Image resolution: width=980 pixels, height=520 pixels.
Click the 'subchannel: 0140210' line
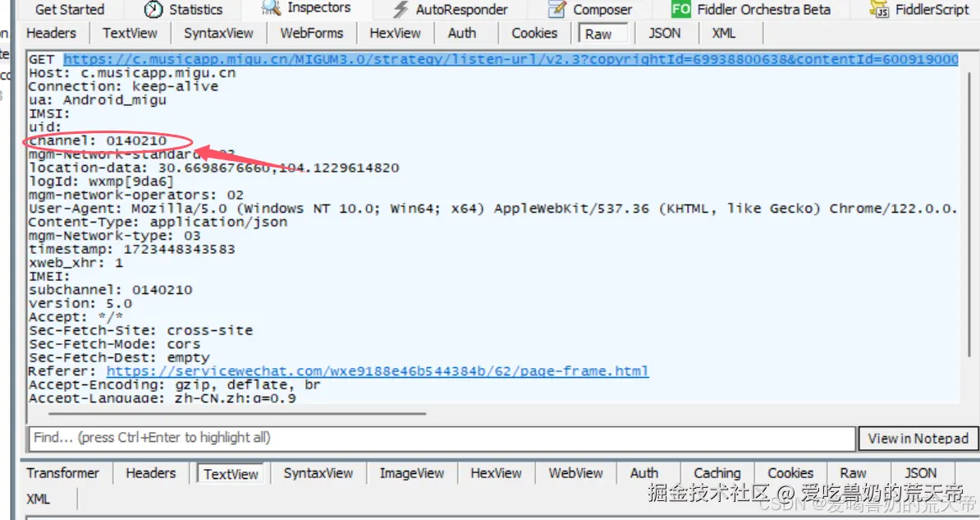(x=111, y=290)
